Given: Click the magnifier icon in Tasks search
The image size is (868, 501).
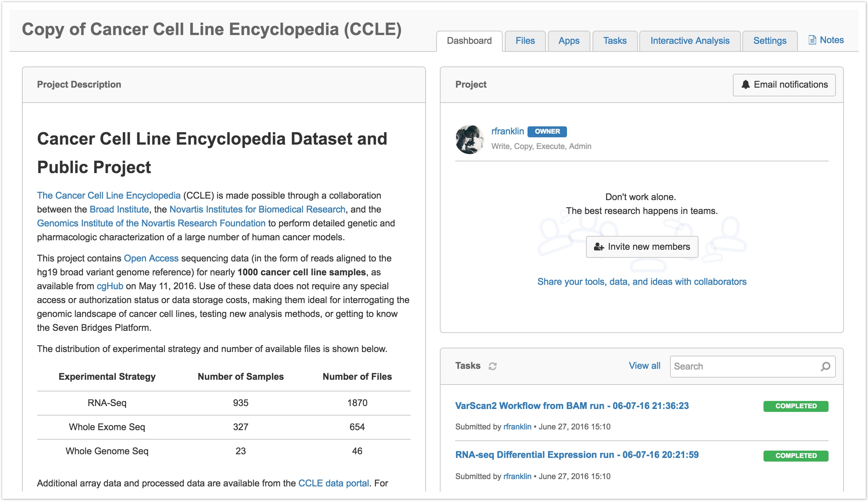Looking at the screenshot, I should pyautogui.click(x=825, y=366).
